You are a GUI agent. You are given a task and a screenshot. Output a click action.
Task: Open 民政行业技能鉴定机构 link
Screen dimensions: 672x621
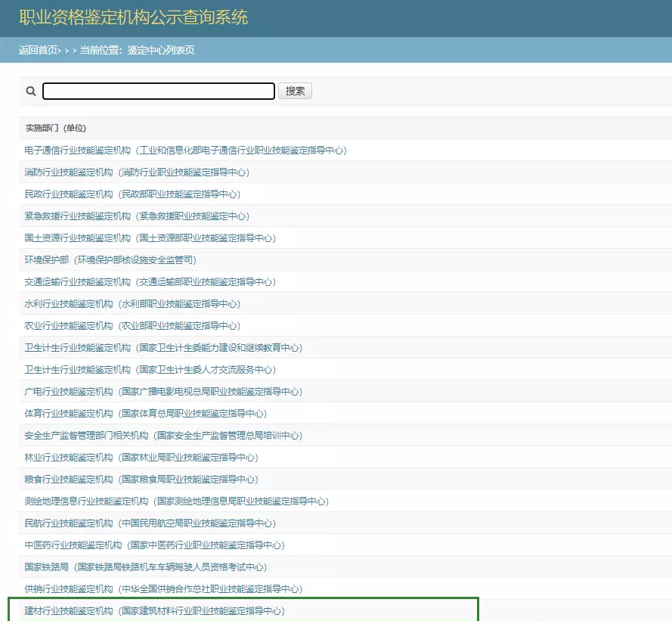[x=132, y=194]
